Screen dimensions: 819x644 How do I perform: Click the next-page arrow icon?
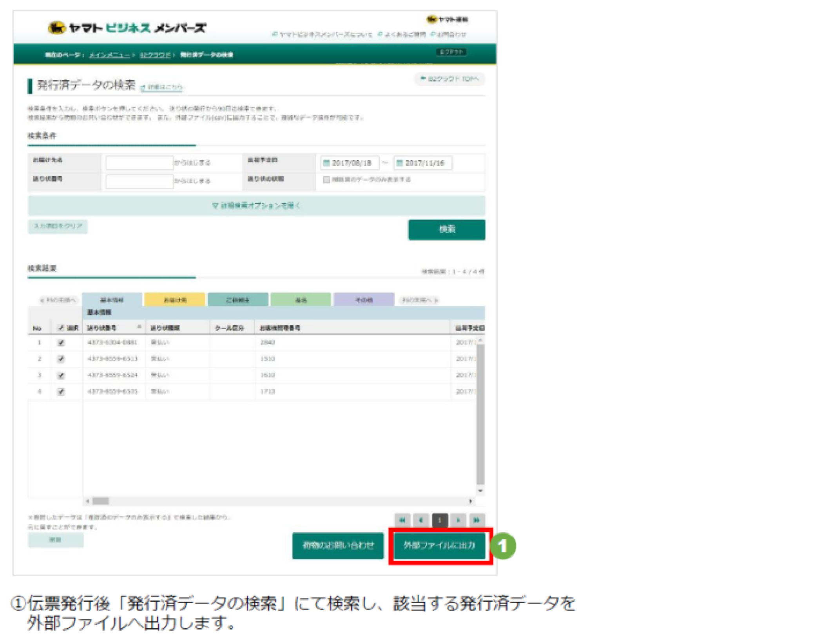(458, 521)
